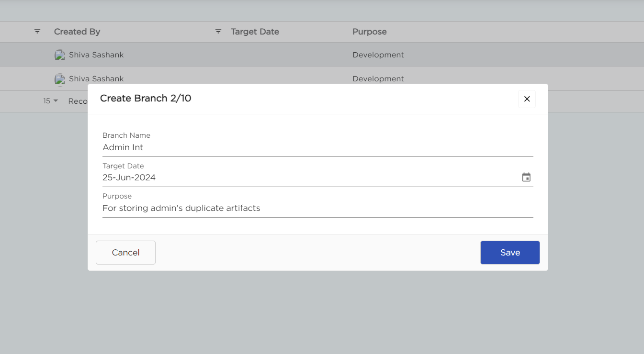The width and height of the screenshot is (644, 354).
Task: Click the filter icon beside Target Date
Action: (x=218, y=32)
